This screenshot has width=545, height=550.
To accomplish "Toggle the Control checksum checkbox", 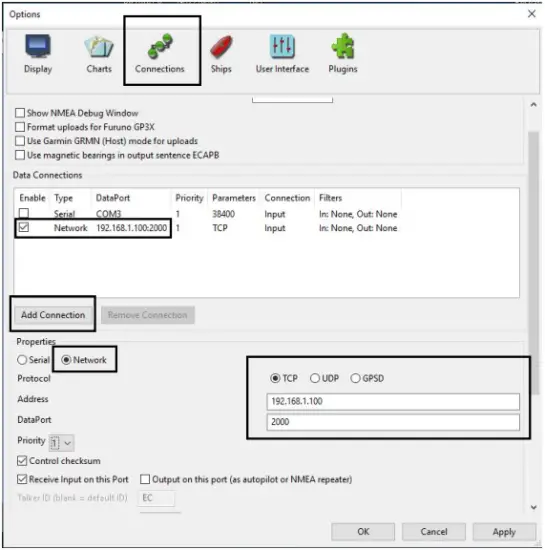I will 22,461.
